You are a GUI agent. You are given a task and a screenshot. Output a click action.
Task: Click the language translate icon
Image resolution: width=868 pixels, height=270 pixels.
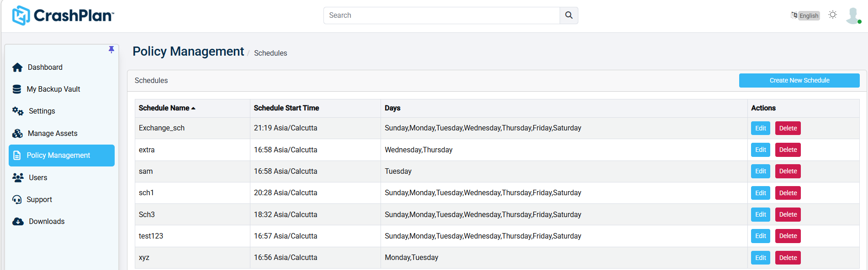[x=794, y=15]
